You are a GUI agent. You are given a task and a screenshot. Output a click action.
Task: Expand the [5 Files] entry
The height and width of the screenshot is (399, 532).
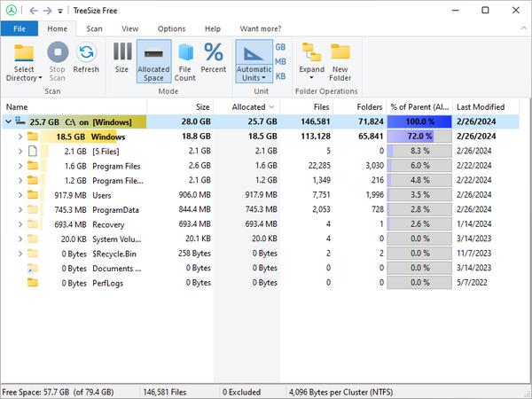(x=20, y=151)
